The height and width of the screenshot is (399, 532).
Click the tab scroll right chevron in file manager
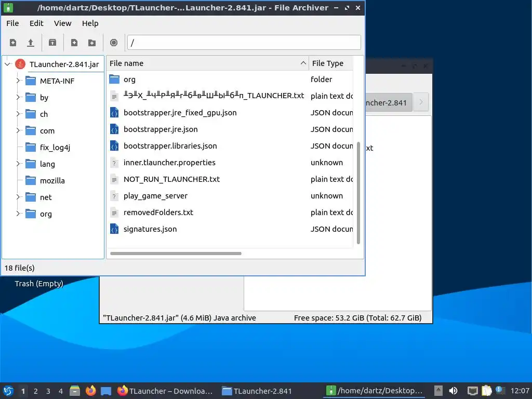[x=421, y=102]
